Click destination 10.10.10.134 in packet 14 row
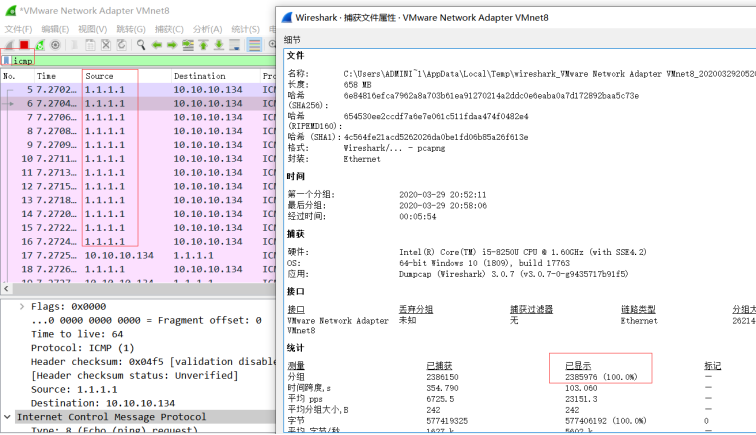Viewport: 756px width, 435px height. point(208,214)
